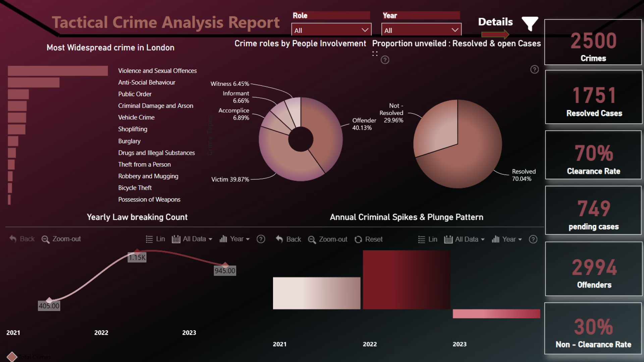Expand Year dropdown in Yearly Law breaking chart
This screenshot has width=644, height=362.
[x=234, y=239]
